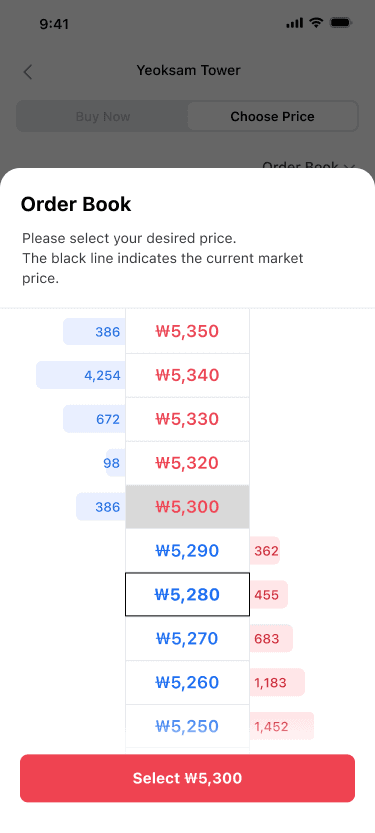
Task: Switch to the Choose Price tab
Action: tap(272, 116)
